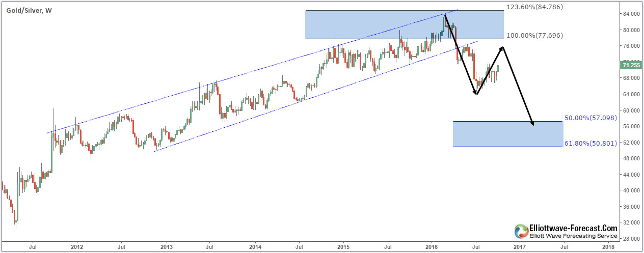Select the 2018 label on the time axis
This screenshot has height=253, width=644.
608,247
